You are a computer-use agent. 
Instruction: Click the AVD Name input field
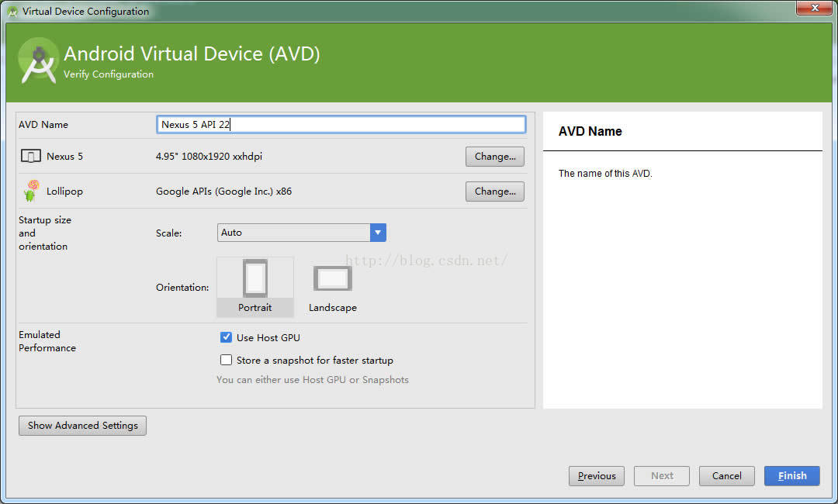click(341, 124)
